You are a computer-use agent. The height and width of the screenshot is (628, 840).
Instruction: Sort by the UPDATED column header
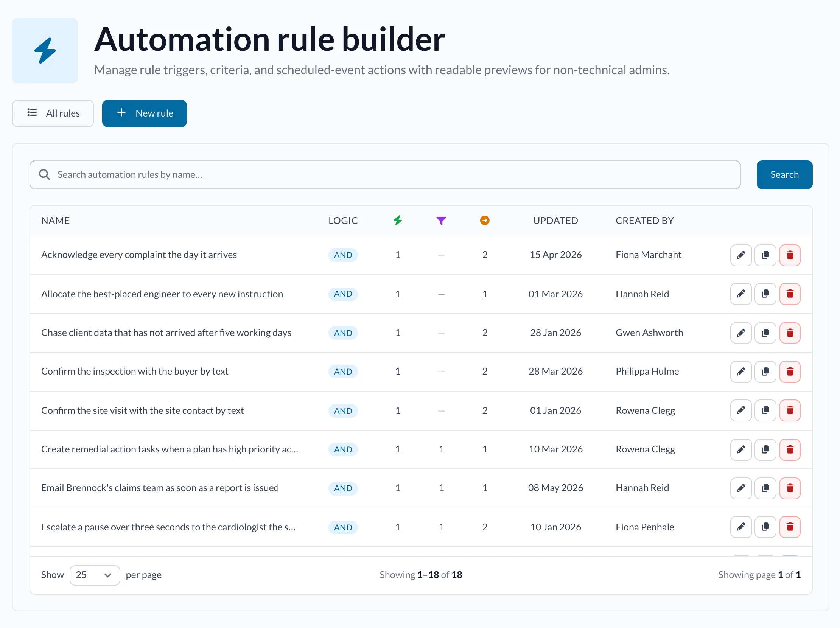tap(555, 221)
